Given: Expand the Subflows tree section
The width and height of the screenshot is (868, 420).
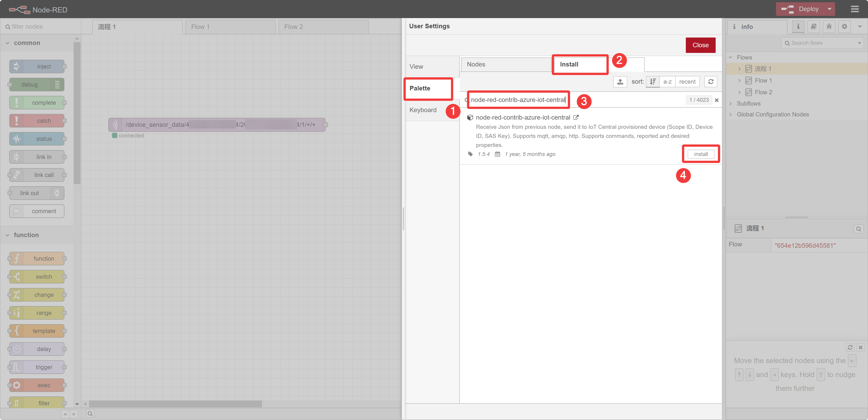Looking at the screenshot, I should 730,104.
